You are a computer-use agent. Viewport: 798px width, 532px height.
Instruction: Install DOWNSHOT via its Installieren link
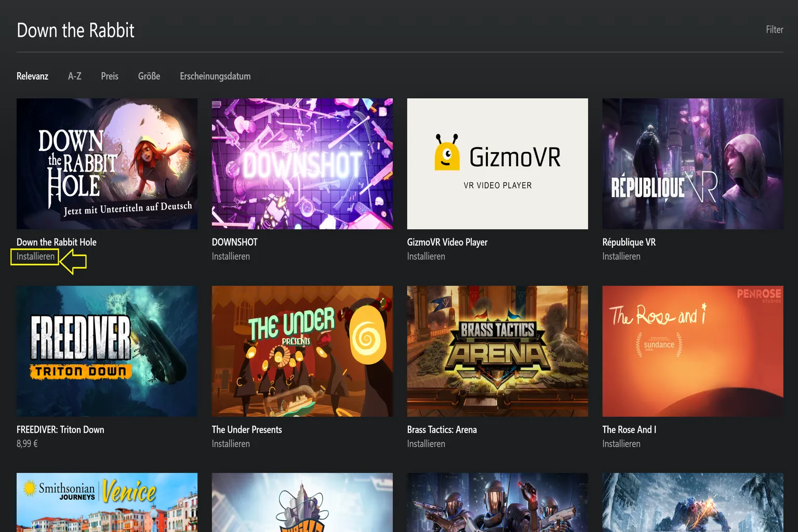231,257
